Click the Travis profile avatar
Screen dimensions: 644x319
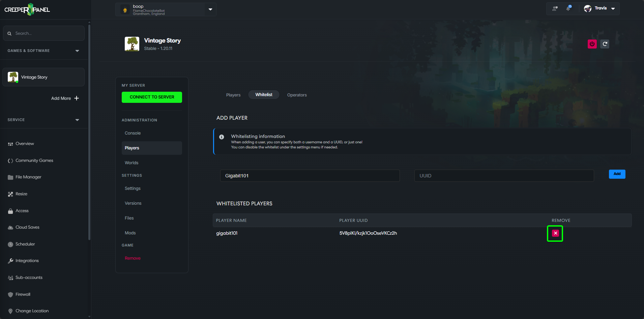click(x=588, y=8)
